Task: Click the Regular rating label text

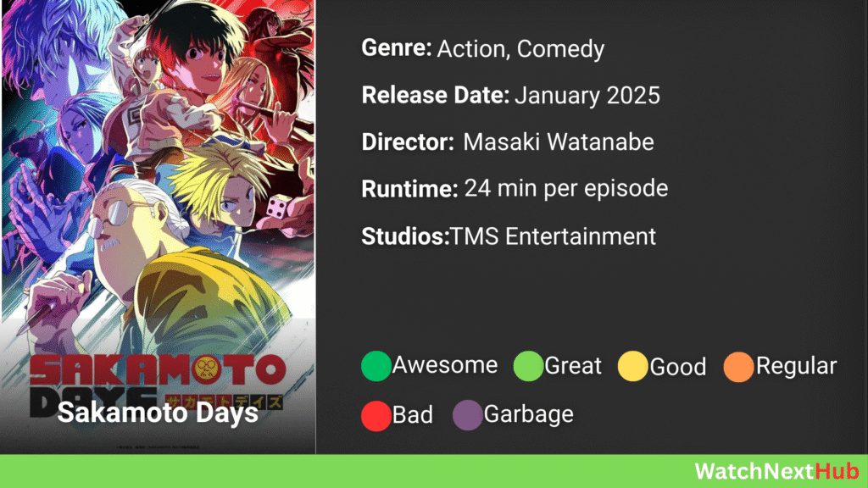Action: pyautogui.click(x=796, y=366)
